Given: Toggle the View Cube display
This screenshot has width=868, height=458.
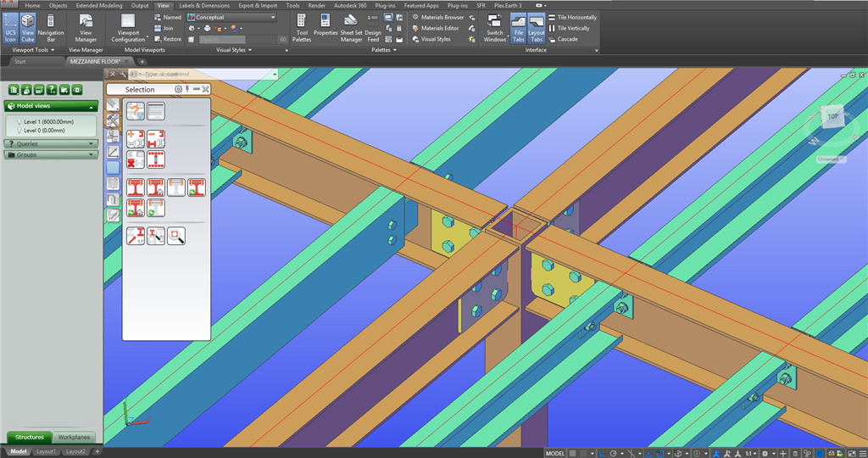Looking at the screenshot, I should [29, 27].
